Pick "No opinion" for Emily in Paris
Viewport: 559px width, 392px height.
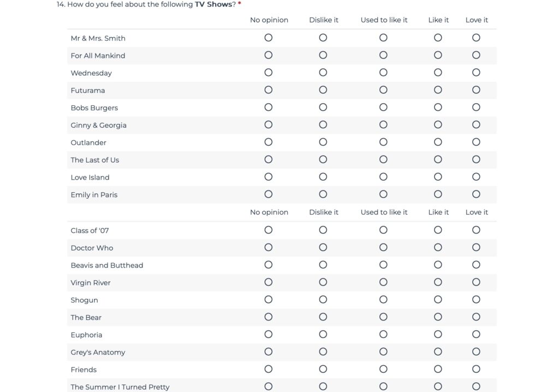pos(269,194)
